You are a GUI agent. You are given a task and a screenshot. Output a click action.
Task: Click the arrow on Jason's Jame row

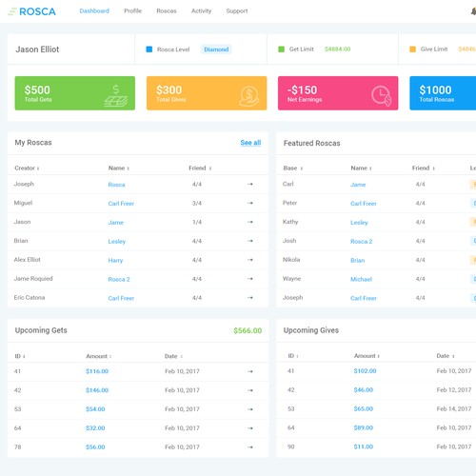(x=250, y=222)
